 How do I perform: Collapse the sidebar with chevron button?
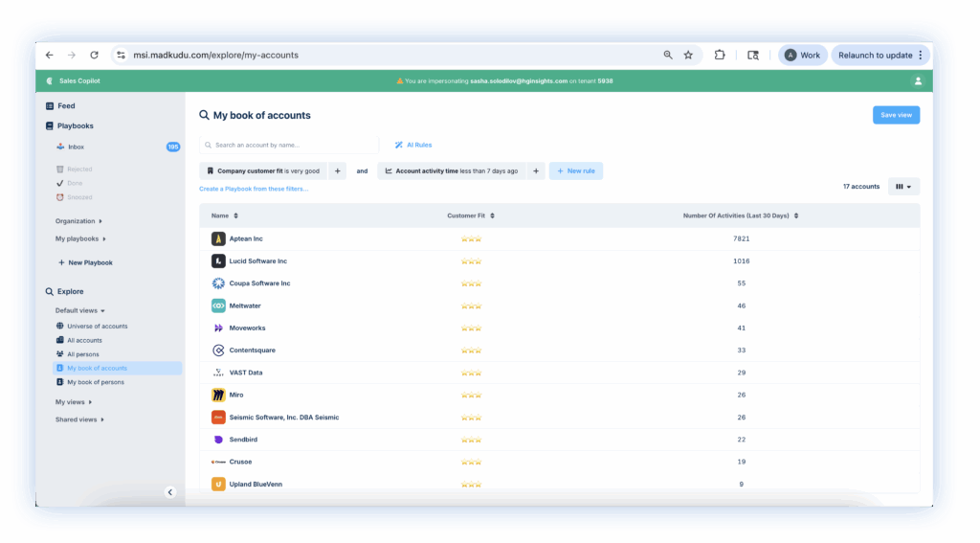pos(170,492)
